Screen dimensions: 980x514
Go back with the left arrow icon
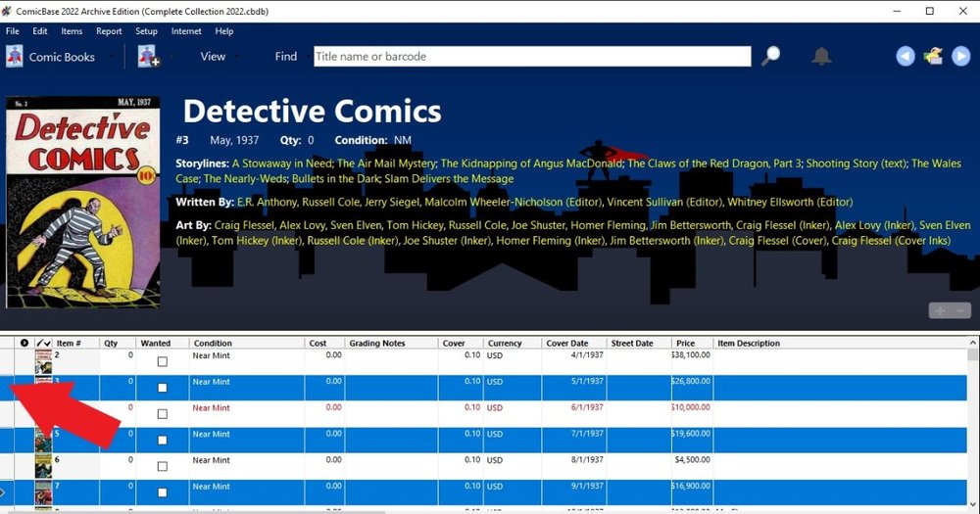(x=906, y=57)
